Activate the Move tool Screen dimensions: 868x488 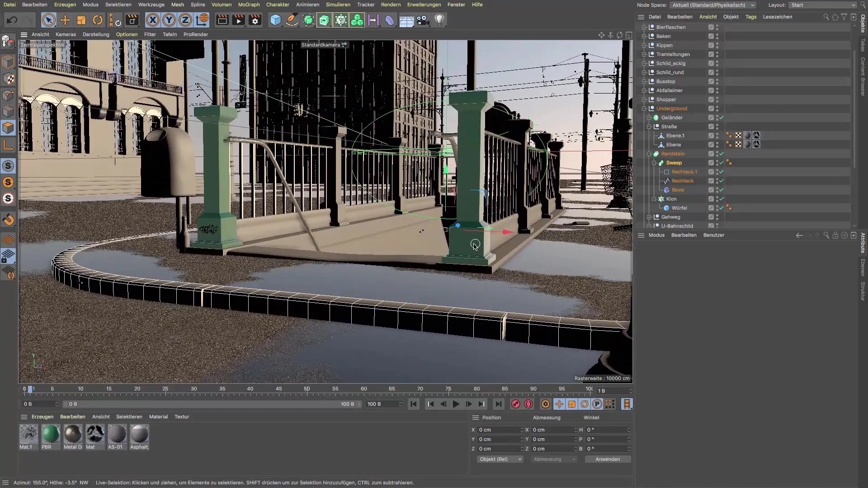click(65, 20)
